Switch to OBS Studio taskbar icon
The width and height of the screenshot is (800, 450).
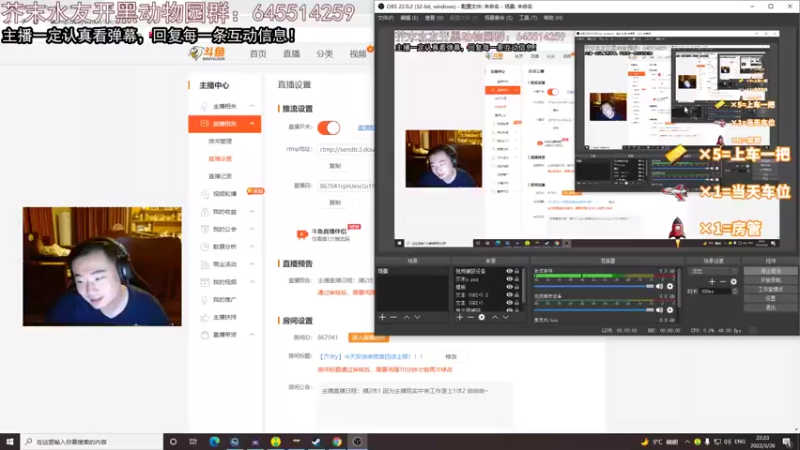tap(357, 442)
